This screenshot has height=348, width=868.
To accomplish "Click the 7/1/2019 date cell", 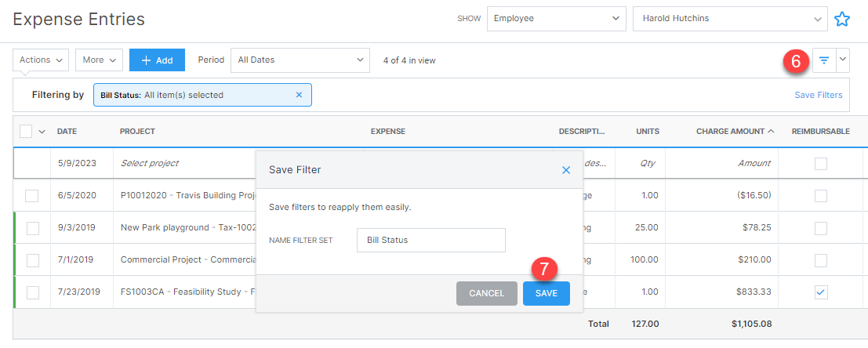I will click(x=77, y=259).
